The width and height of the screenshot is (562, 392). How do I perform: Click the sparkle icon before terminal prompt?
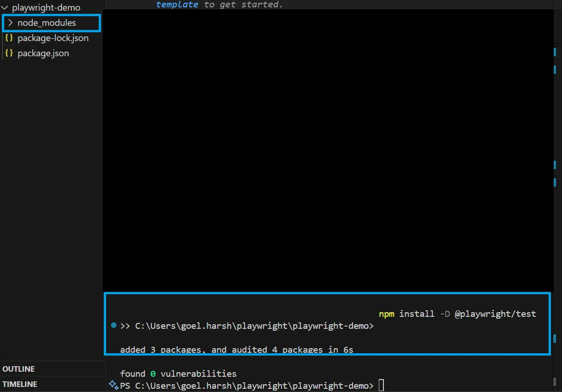[x=114, y=385]
